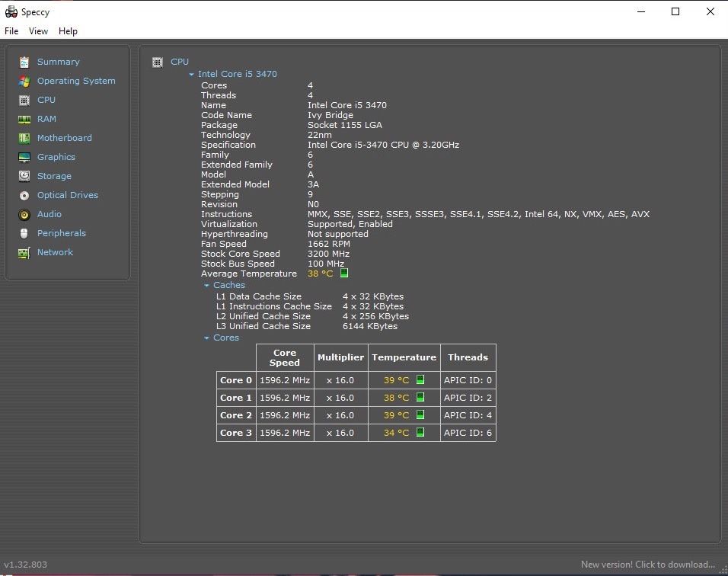Screen dimensions: 728x576
Task: Click the Operating System Windows flag icon
Action: pyautogui.click(x=24, y=81)
